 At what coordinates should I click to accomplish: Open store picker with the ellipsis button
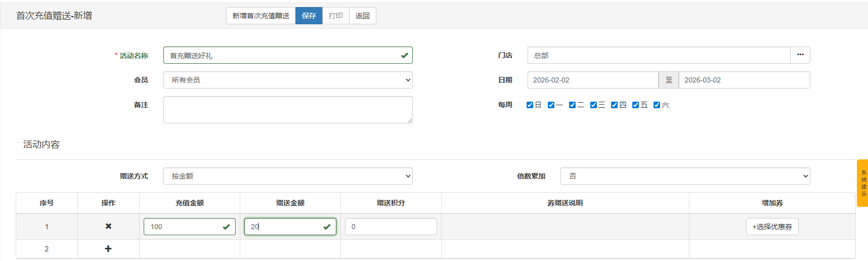(x=800, y=55)
